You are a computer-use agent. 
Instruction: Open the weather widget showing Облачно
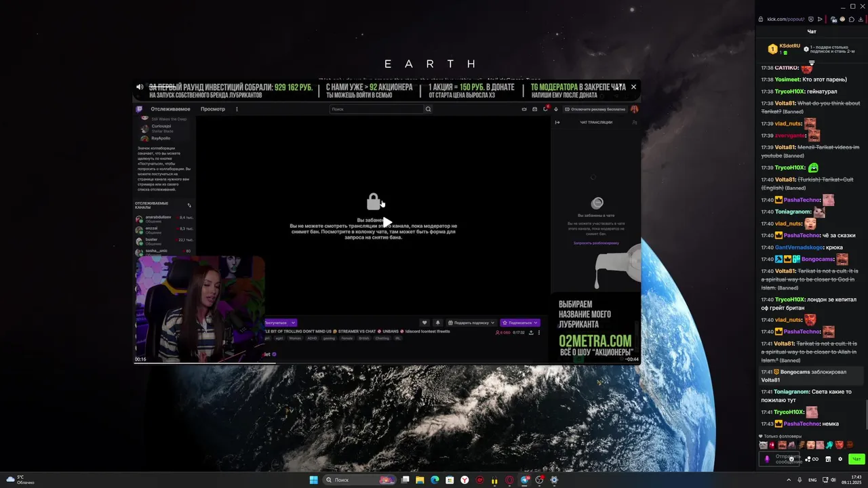[20, 480]
